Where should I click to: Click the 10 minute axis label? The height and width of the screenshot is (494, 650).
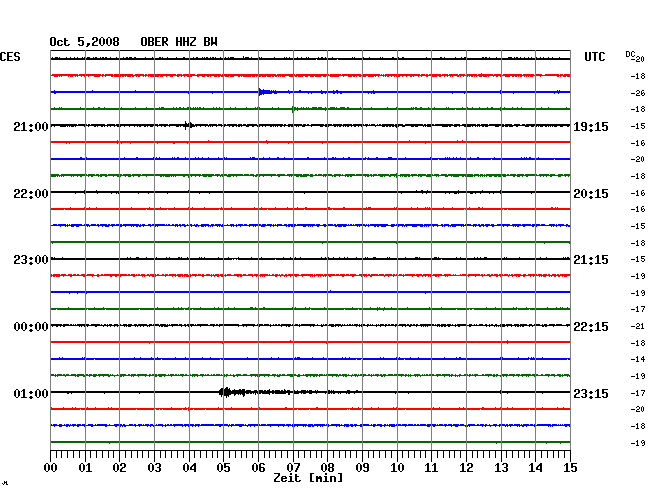[397, 468]
